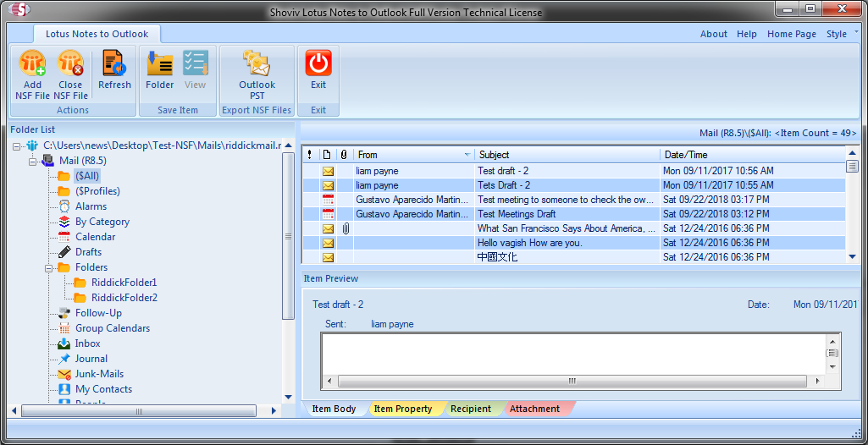
Task: Click the email list scroll down arrow
Action: (x=852, y=256)
